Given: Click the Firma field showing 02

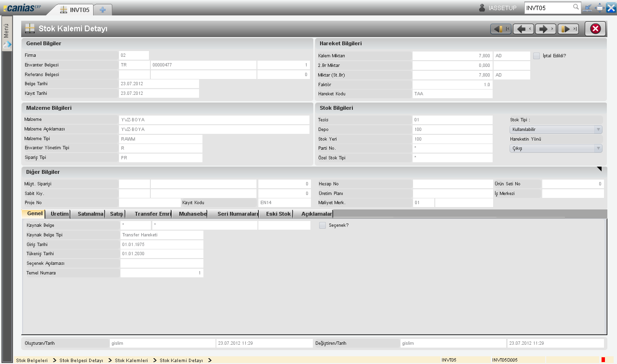Looking at the screenshot, I should click(x=134, y=55).
